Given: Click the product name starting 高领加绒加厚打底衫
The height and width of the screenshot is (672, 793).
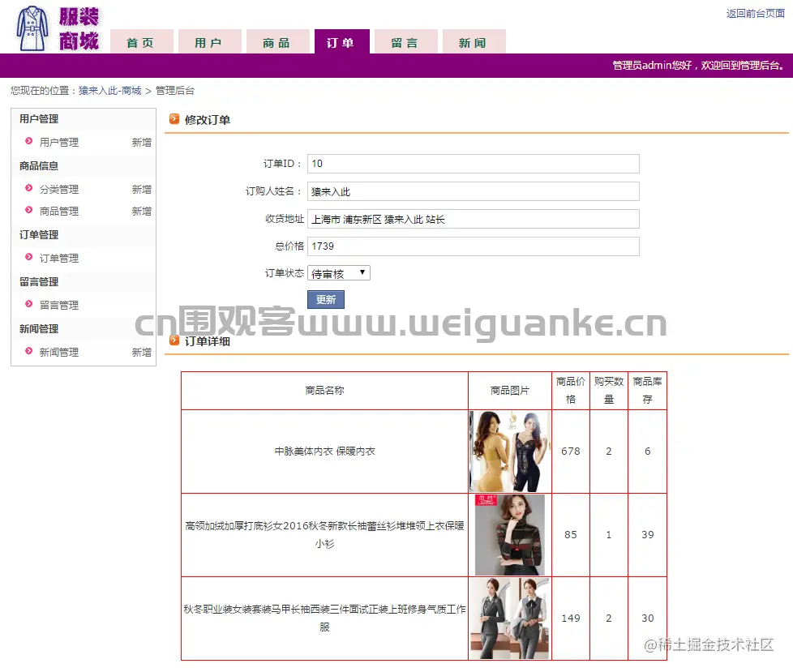Looking at the screenshot, I should (324, 534).
